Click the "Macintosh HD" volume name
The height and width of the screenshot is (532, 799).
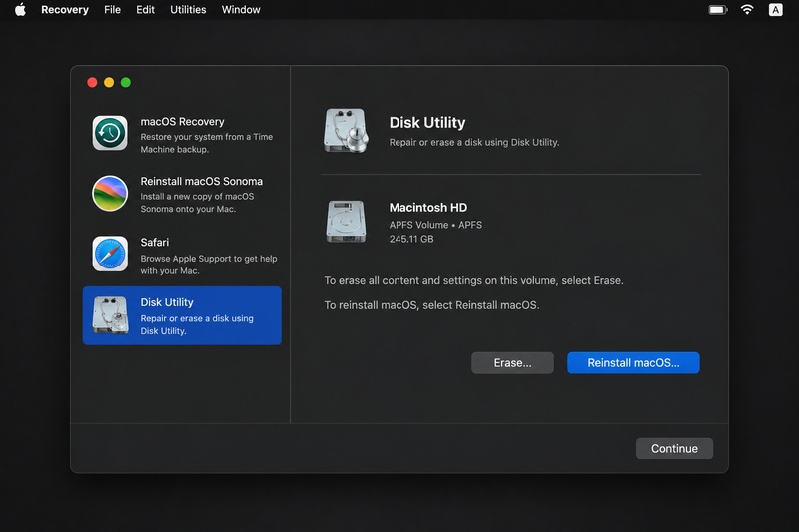[428, 208]
